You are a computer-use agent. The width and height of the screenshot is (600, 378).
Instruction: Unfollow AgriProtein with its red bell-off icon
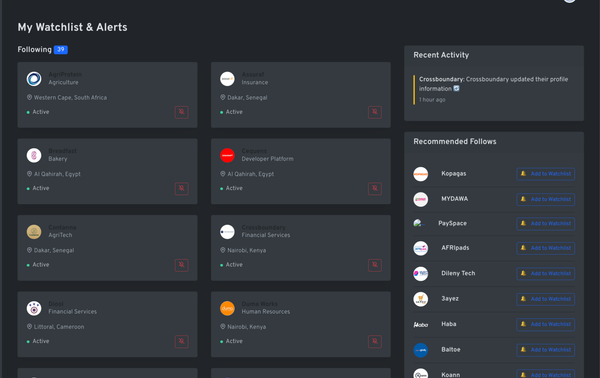pyautogui.click(x=181, y=112)
